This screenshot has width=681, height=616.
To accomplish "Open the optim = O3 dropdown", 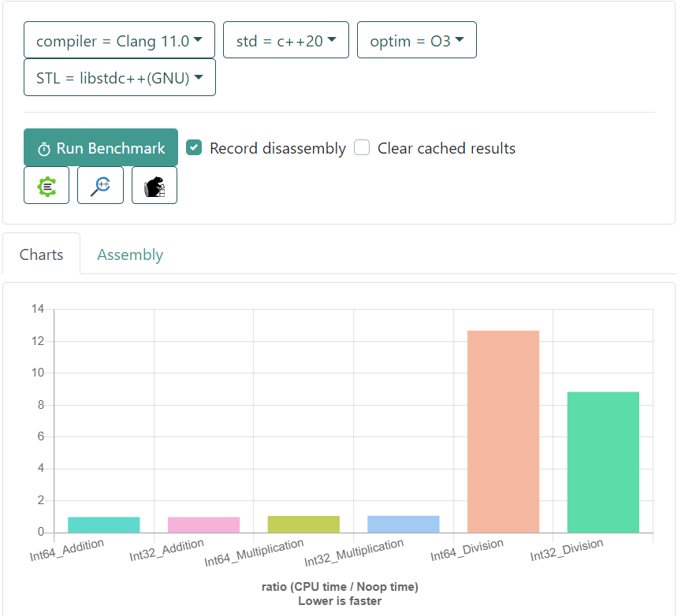I will click(417, 40).
